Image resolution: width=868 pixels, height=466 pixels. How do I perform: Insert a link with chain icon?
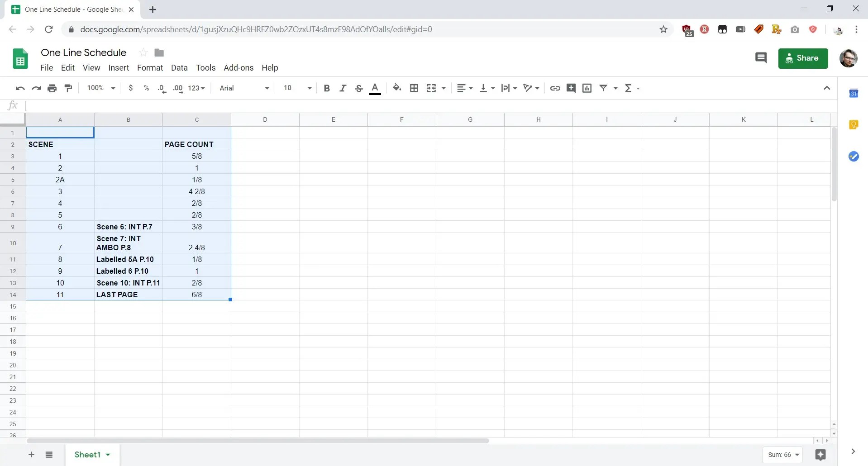(x=555, y=88)
